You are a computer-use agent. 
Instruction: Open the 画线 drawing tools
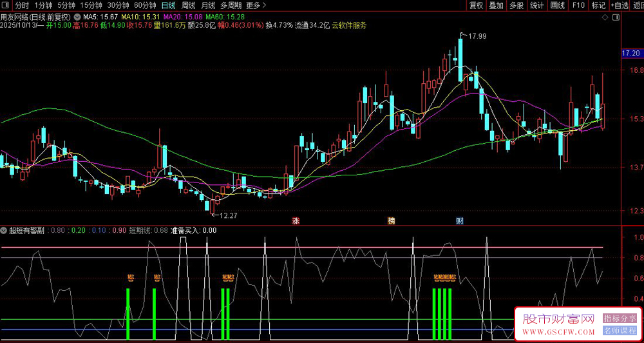(558, 5)
